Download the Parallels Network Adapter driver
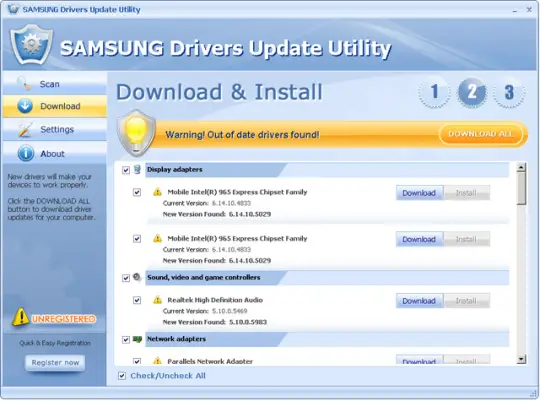 click(x=419, y=360)
